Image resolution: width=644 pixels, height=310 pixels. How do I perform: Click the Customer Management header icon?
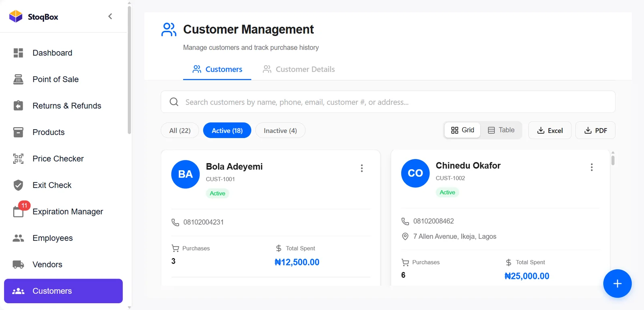coord(169,29)
